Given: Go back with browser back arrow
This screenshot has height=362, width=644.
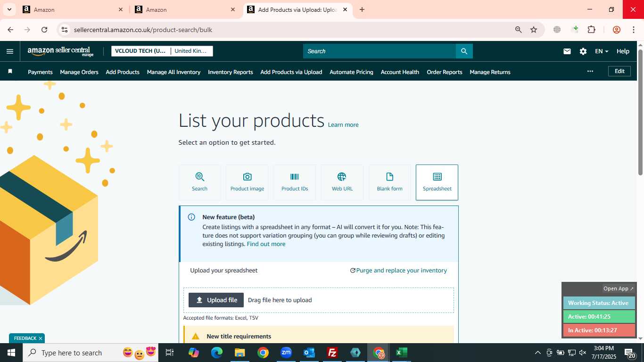Looking at the screenshot, I should (x=10, y=30).
